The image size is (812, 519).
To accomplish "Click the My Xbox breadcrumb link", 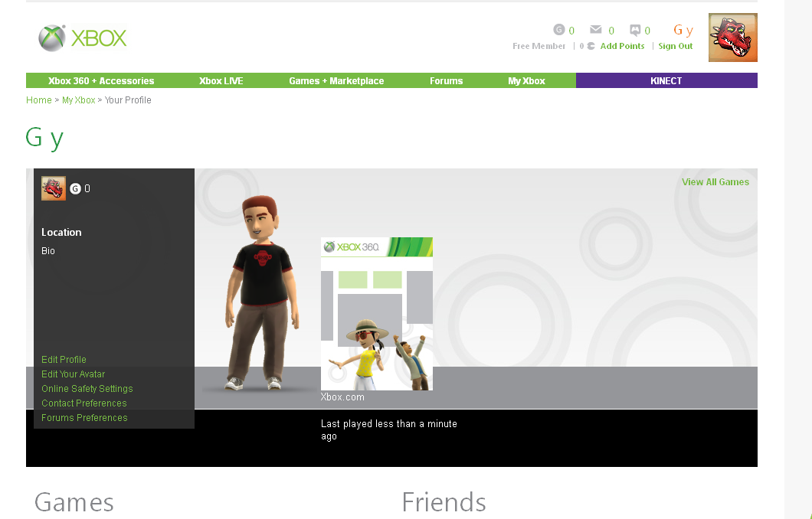I will pyautogui.click(x=79, y=100).
